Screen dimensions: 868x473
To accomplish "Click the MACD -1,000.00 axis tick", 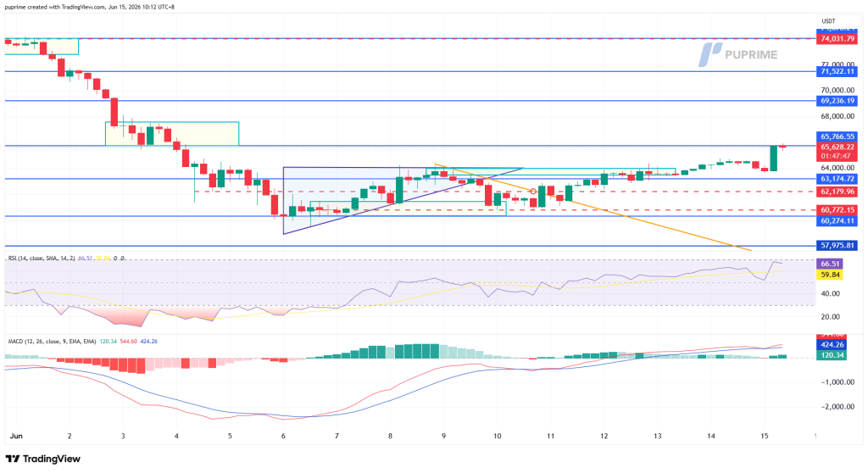I will 837,382.
